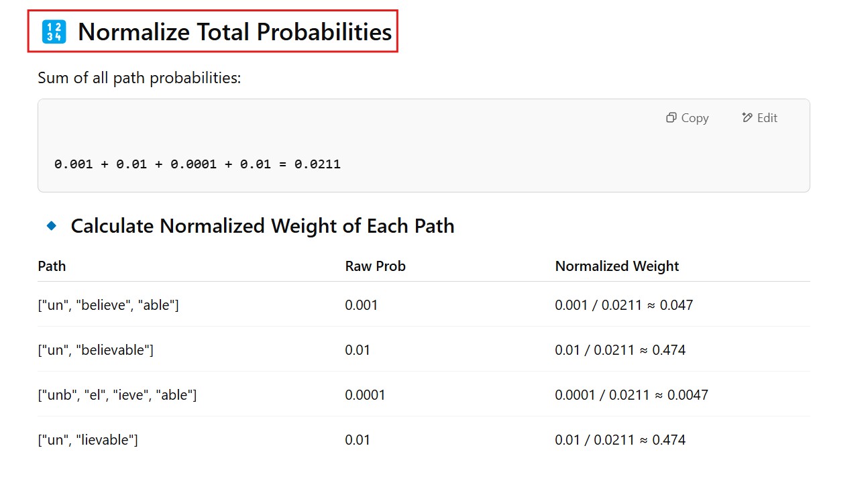Click the Normalize Total Probabilities heading
Viewport: 868px width, 499px height.
[234, 32]
